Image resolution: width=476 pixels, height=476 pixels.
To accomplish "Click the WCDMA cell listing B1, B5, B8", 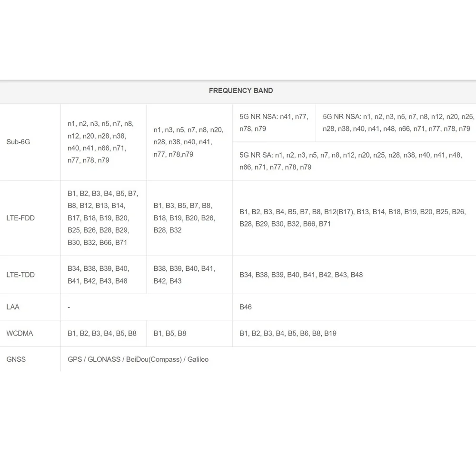I will click(170, 333).
